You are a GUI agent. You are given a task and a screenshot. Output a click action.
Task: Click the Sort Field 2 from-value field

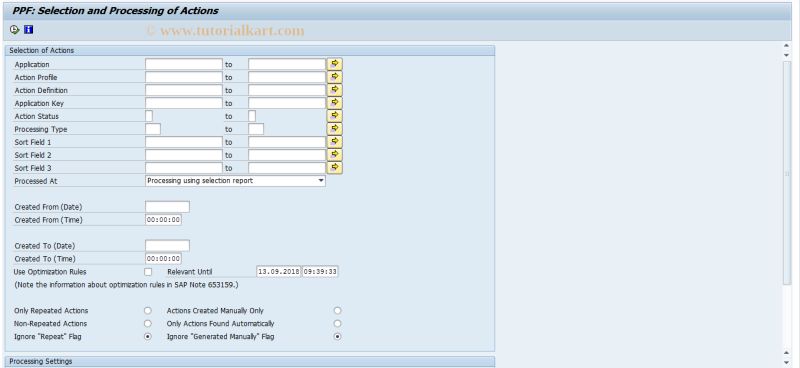pos(184,155)
